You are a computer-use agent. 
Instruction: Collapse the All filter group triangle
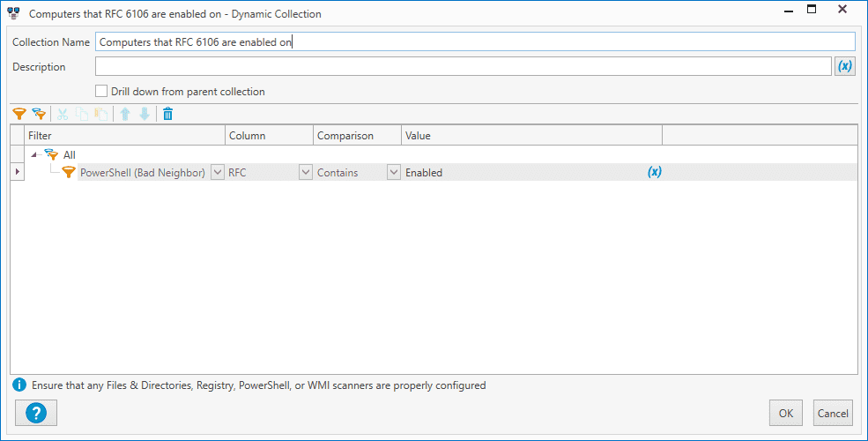[34, 155]
